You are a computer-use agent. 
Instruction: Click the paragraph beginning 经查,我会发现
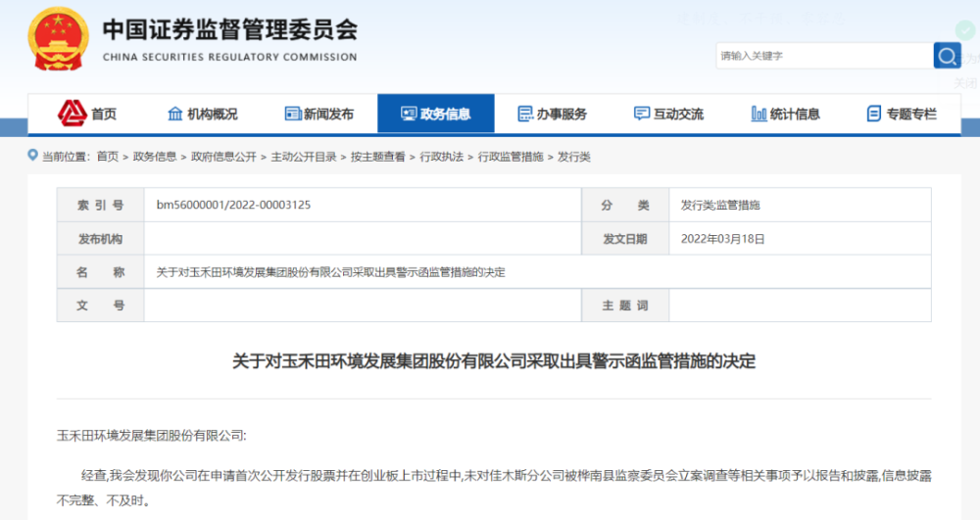click(x=494, y=488)
